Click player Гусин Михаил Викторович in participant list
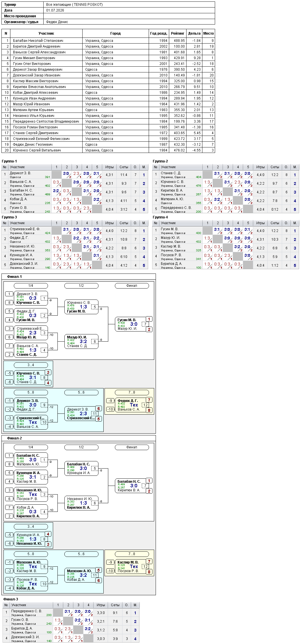302x644 pixels. [34, 58]
